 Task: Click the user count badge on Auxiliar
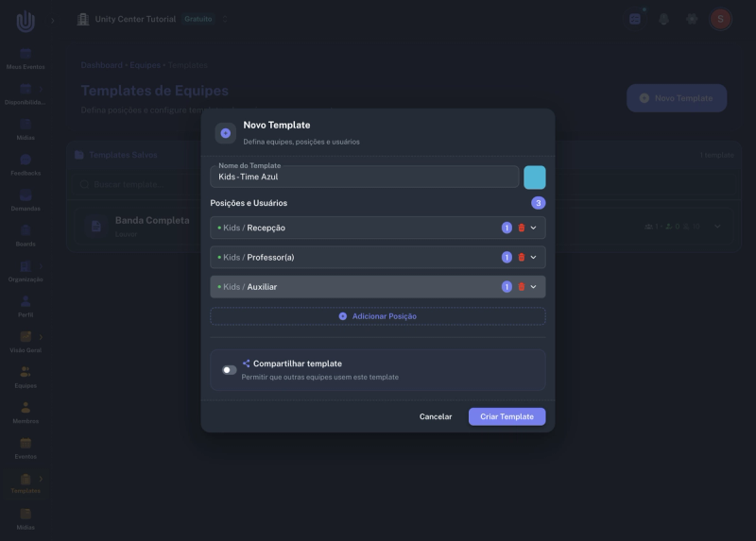pyautogui.click(x=507, y=287)
